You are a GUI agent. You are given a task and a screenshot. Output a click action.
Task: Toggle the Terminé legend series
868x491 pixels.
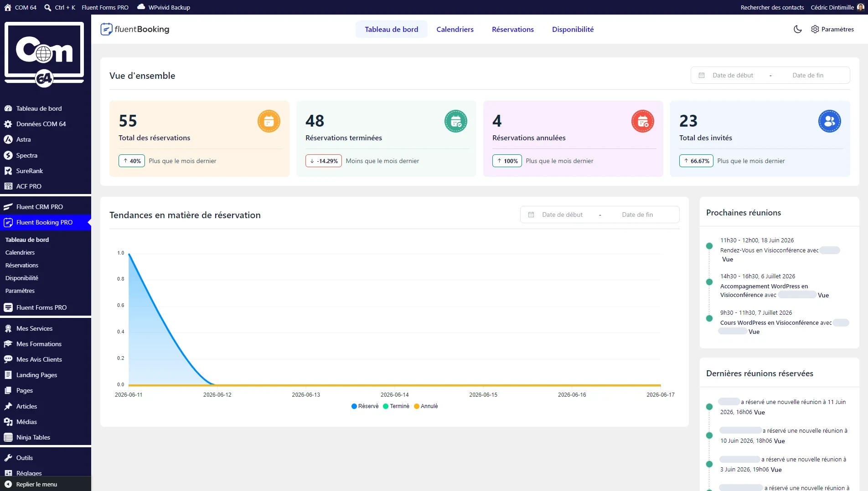pyautogui.click(x=396, y=406)
